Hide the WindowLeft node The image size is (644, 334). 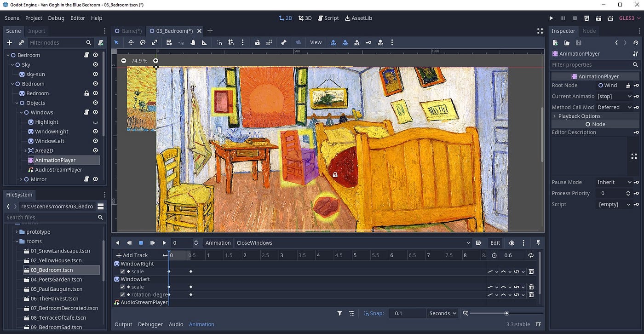[x=95, y=141]
